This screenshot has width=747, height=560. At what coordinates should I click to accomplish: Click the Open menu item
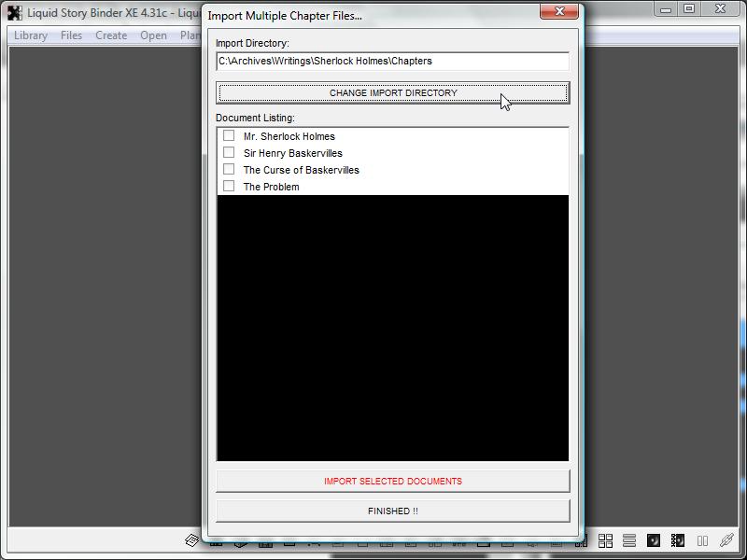(153, 35)
